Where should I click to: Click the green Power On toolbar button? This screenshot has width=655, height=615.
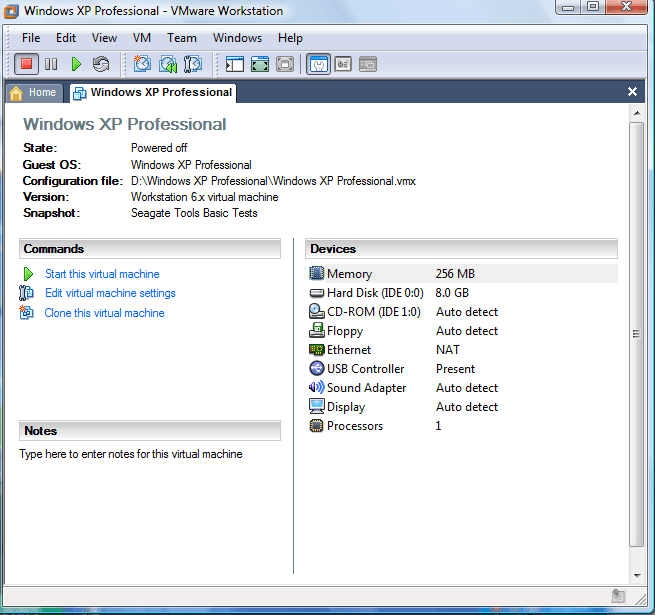pos(76,64)
